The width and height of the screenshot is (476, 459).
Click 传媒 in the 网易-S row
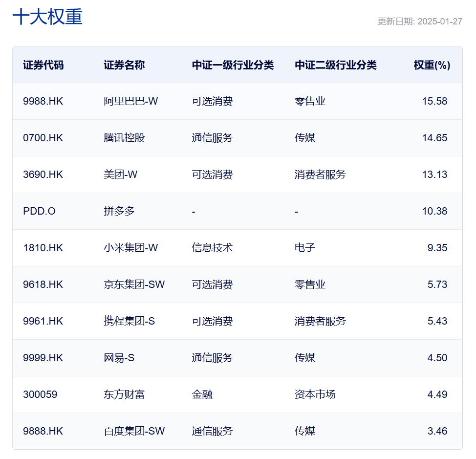tap(305, 358)
